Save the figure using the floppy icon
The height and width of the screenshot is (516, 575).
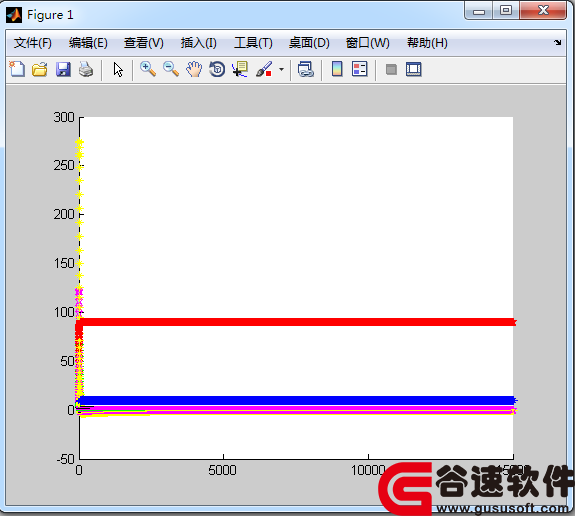click(63, 69)
